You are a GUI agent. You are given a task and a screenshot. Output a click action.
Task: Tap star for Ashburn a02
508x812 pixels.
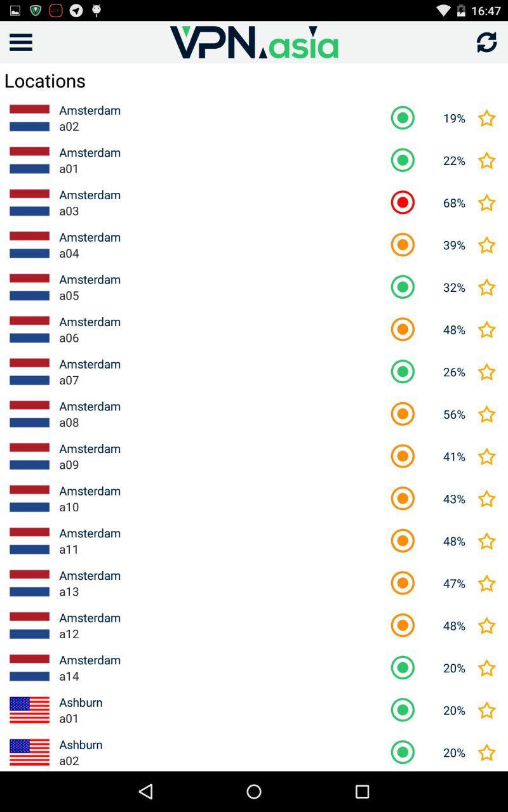(486, 752)
